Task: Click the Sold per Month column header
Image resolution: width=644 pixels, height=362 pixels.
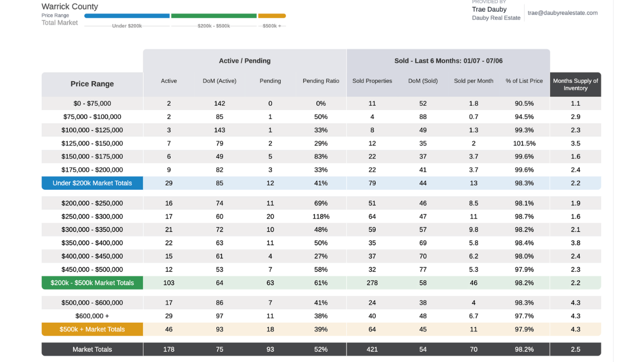Action: coord(473,81)
